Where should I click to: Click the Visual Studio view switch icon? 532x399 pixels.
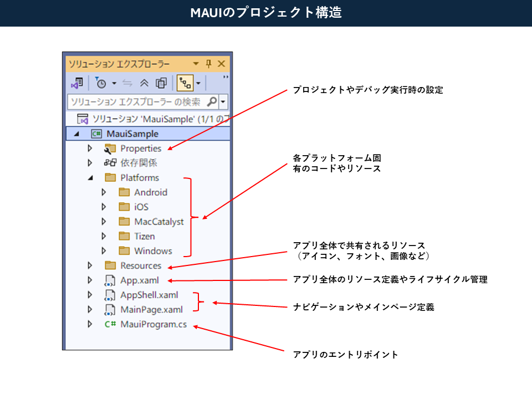click(x=77, y=83)
